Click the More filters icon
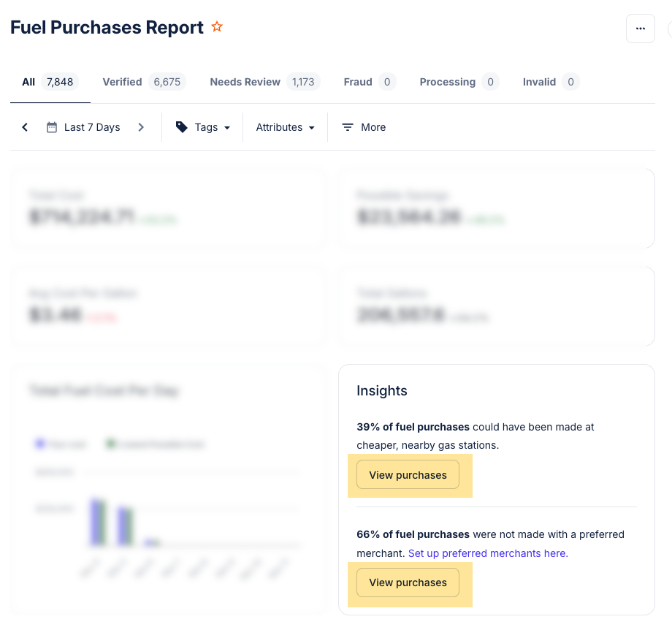Screen dimensions: 672x622 tap(348, 127)
